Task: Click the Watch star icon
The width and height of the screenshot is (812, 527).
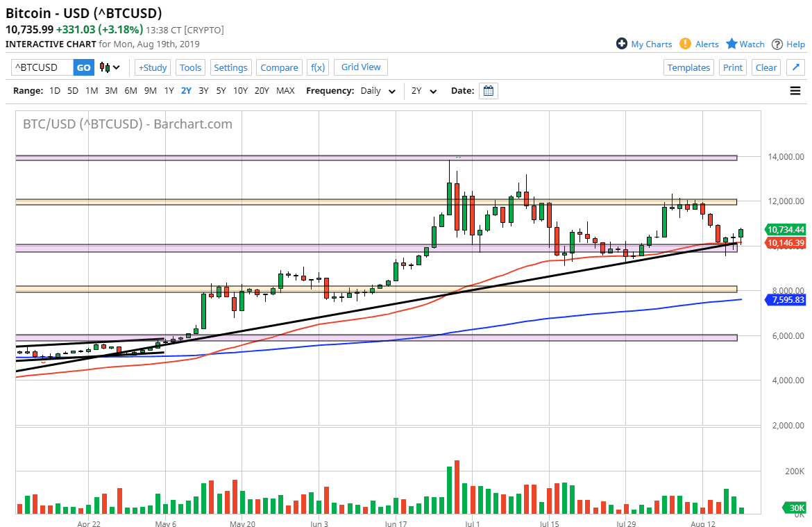Action: [733, 44]
